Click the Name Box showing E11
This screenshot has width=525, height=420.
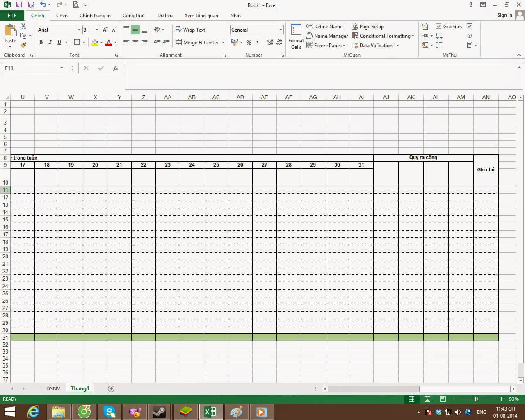coord(31,68)
